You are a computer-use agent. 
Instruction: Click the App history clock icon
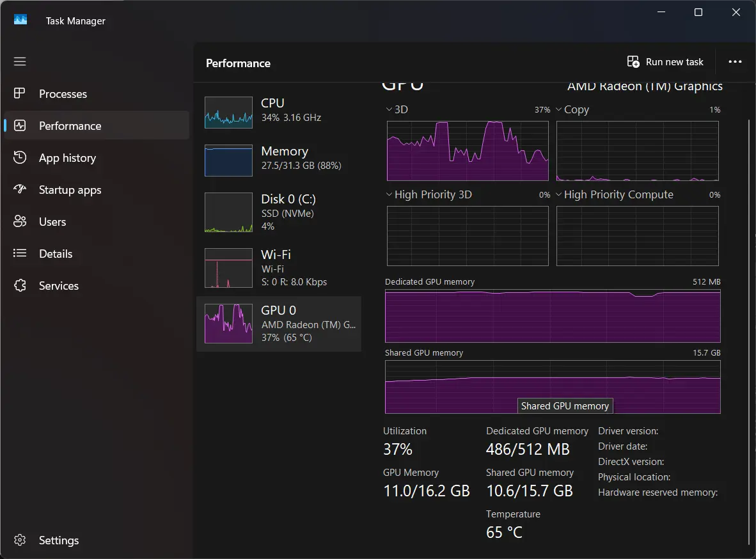tap(20, 158)
